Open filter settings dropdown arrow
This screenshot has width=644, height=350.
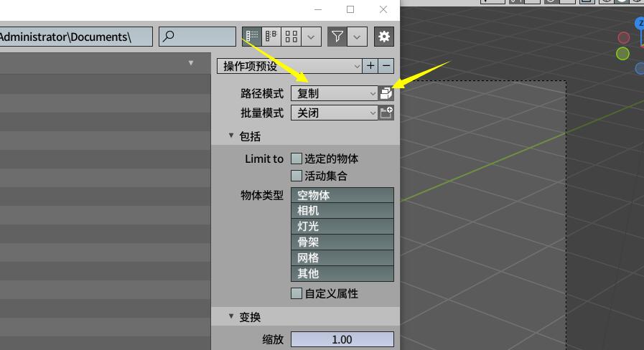[357, 37]
